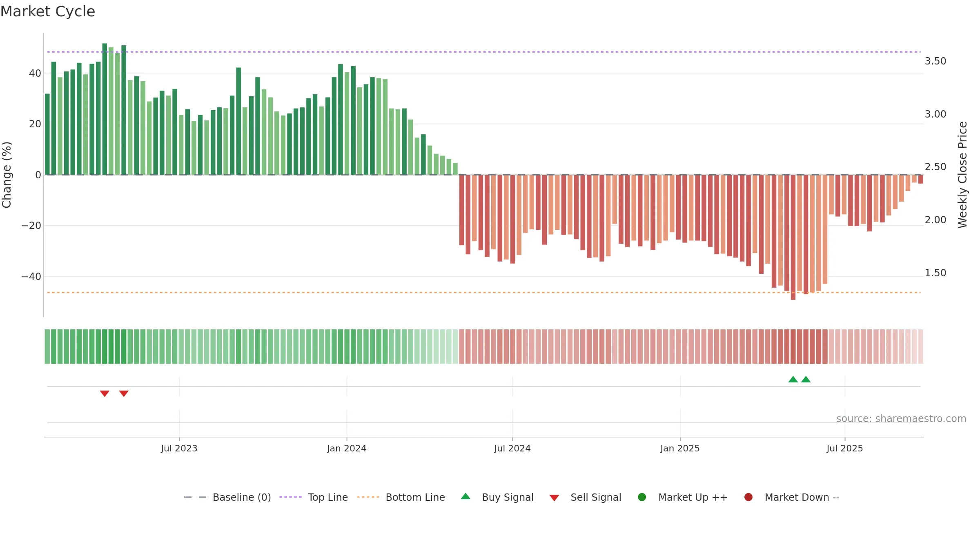Select the first red sell signal marker

pyautogui.click(x=105, y=393)
